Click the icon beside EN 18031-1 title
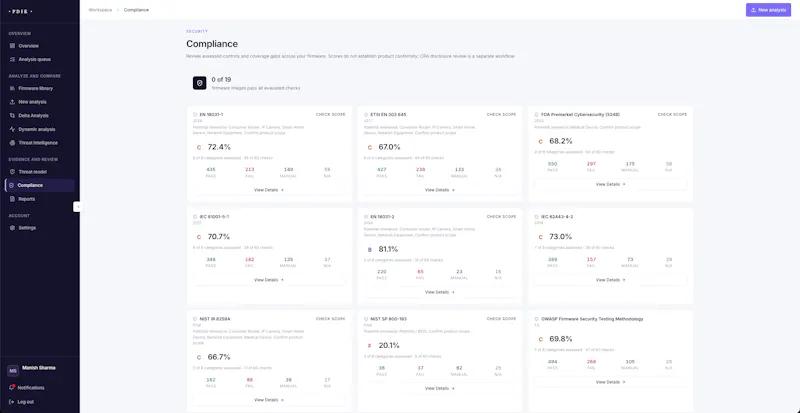Image resolution: width=800 pixels, height=413 pixels. [195, 114]
